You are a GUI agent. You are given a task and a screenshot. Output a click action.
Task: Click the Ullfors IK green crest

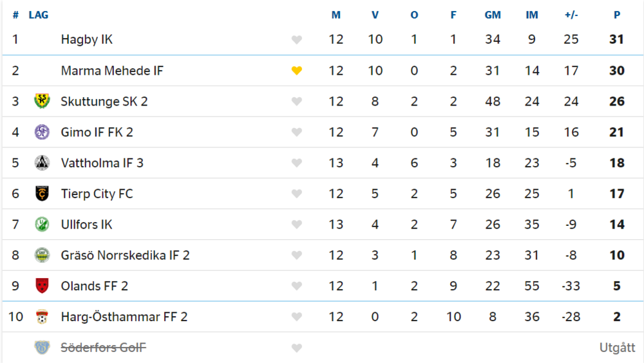pyautogui.click(x=42, y=224)
